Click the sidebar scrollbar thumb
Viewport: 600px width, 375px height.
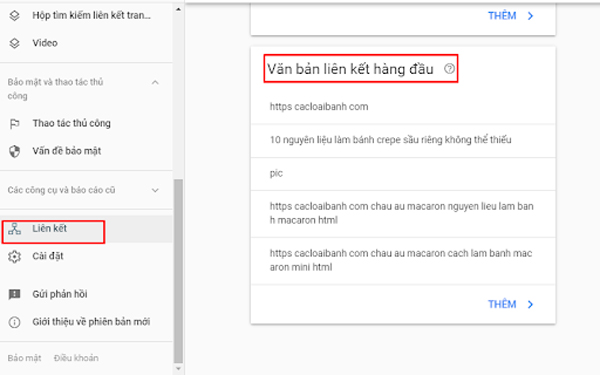coord(178,271)
